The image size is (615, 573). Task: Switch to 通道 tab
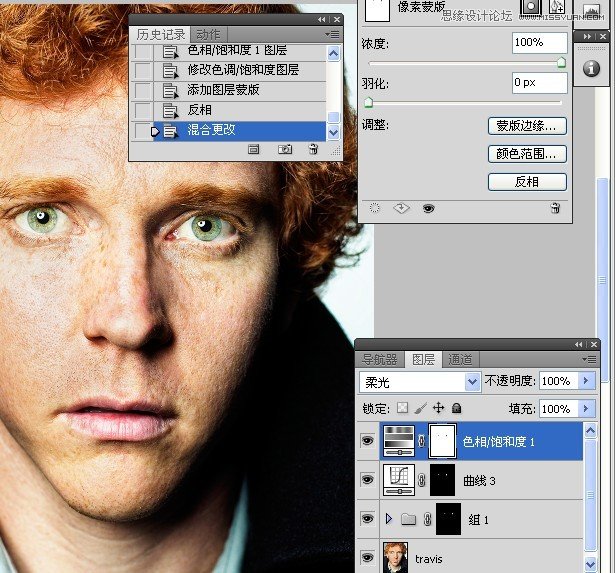[460, 360]
